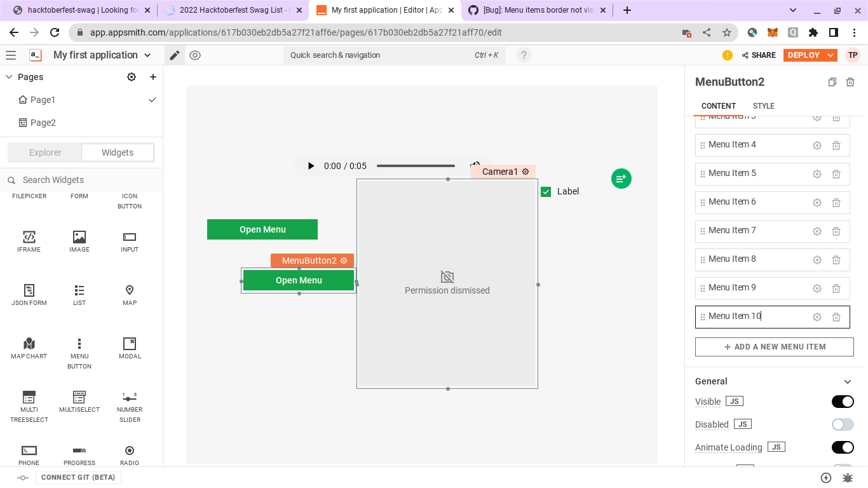Select the Input widget
The height and width of the screenshot is (488, 868).
click(x=130, y=241)
